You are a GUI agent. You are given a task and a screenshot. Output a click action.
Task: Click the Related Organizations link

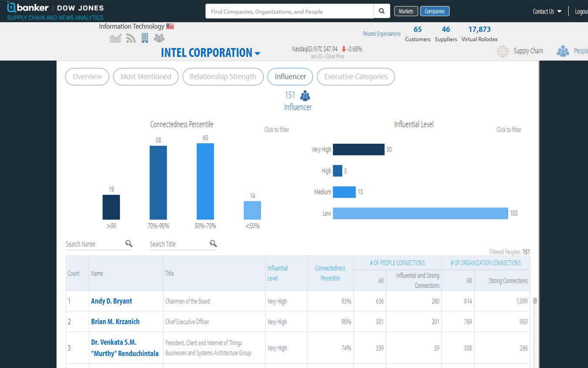tap(382, 34)
